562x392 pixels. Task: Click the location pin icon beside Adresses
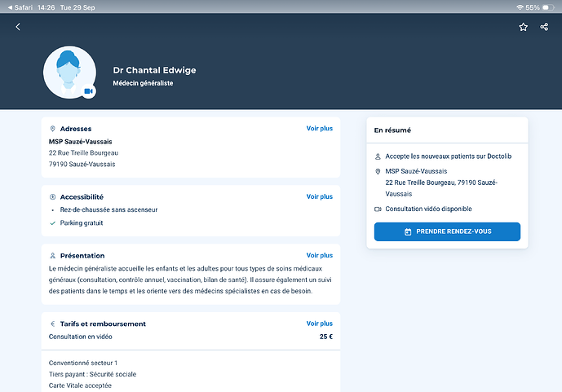point(53,129)
